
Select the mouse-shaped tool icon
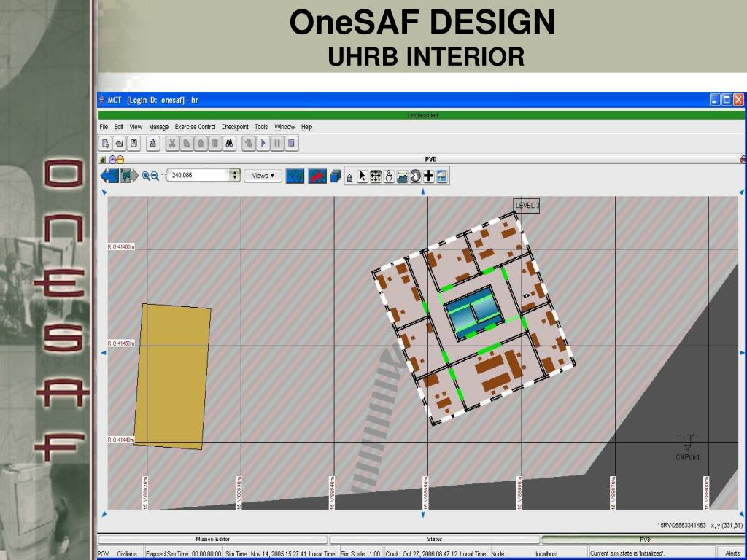[x=389, y=176]
